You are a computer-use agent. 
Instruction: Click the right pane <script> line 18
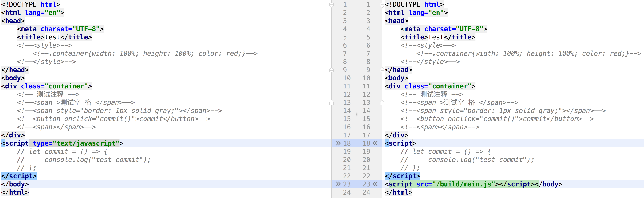coord(400,143)
